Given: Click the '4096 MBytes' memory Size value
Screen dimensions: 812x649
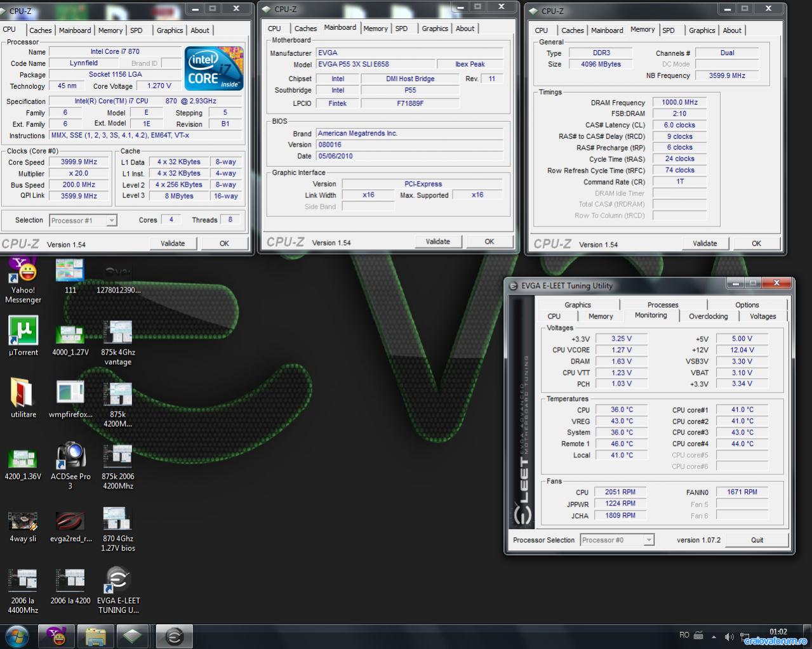Looking at the screenshot, I should tap(601, 65).
